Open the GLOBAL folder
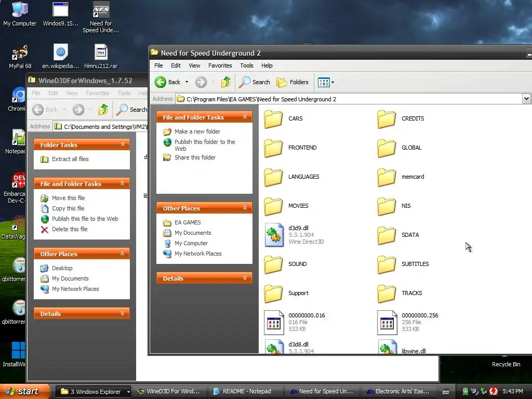Screen dimensions: 532x399 click(x=400, y=148)
